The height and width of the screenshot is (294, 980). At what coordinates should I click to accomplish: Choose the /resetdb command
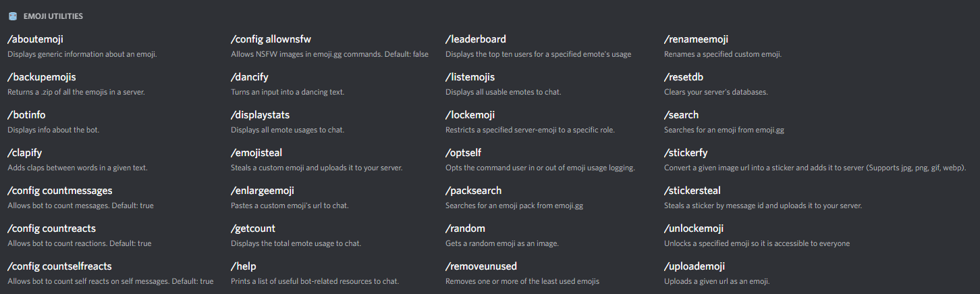click(x=684, y=77)
